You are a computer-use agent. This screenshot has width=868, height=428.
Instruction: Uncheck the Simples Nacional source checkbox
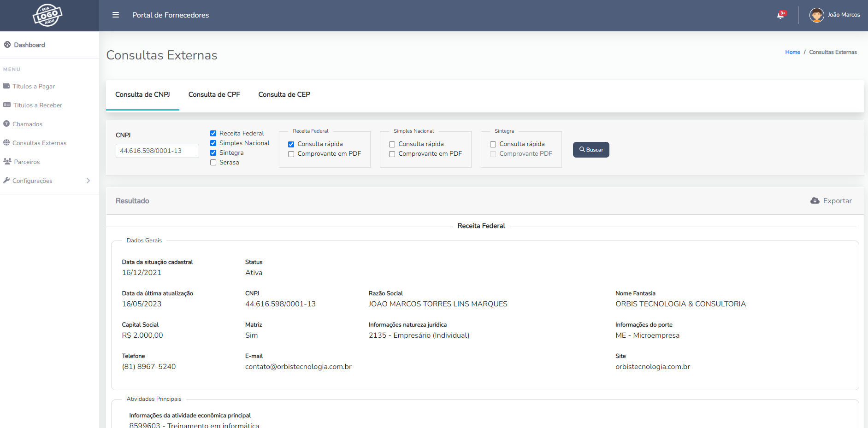[213, 143]
